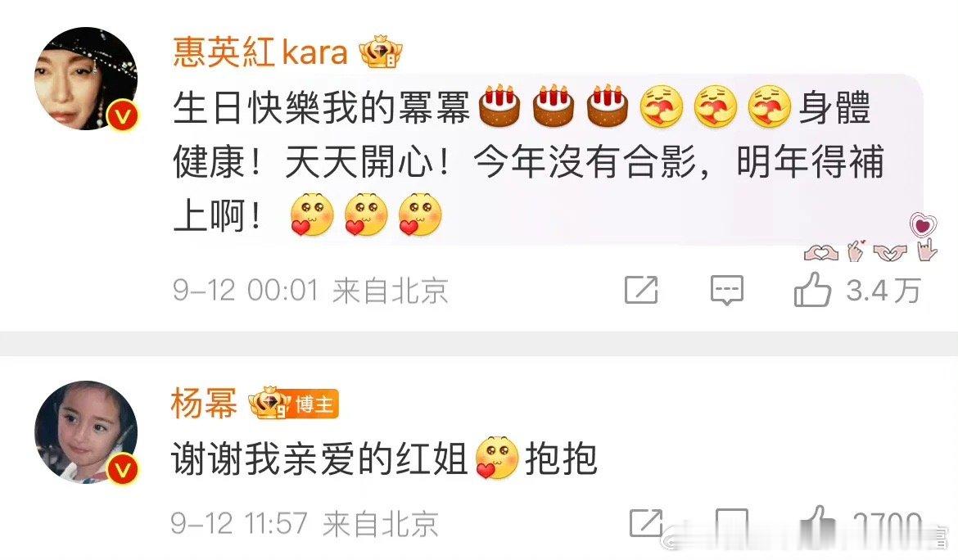Tap membership crown badge beside 惠英紅kara
Image resolution: width=958 pixels, height=560 pixels.
[381, 52]
